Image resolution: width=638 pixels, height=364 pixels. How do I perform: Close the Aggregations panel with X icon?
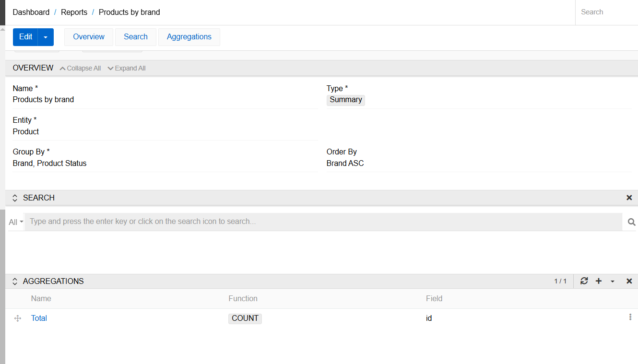click(x=629, y=281)
